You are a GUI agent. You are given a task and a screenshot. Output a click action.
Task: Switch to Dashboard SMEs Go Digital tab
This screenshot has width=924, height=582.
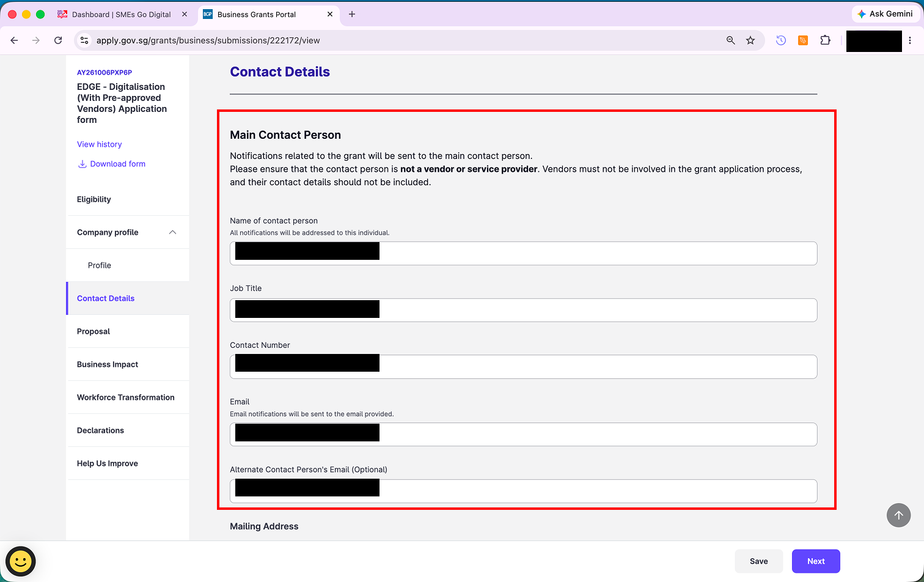[x=122, y=14]
